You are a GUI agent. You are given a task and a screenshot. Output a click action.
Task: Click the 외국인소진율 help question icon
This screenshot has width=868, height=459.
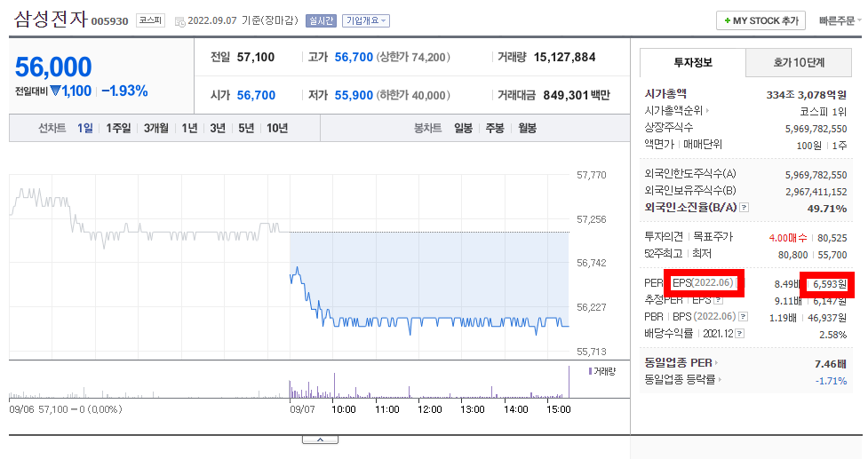(745, 208)
